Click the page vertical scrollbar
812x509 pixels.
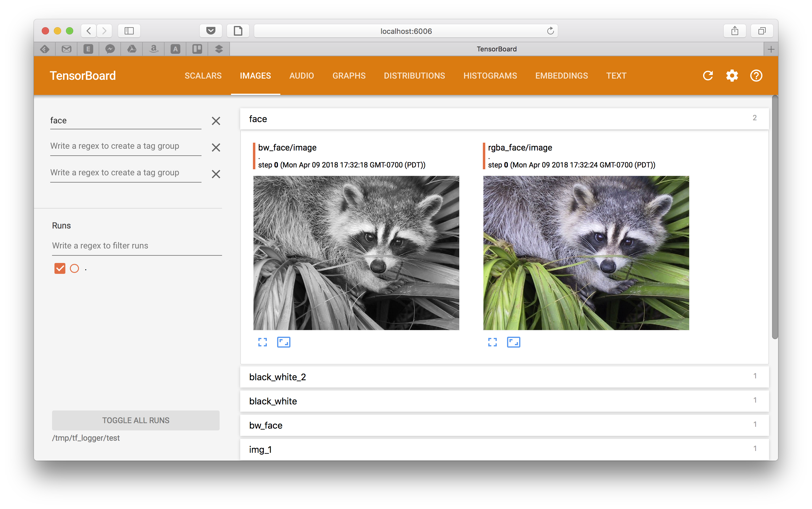774,217
